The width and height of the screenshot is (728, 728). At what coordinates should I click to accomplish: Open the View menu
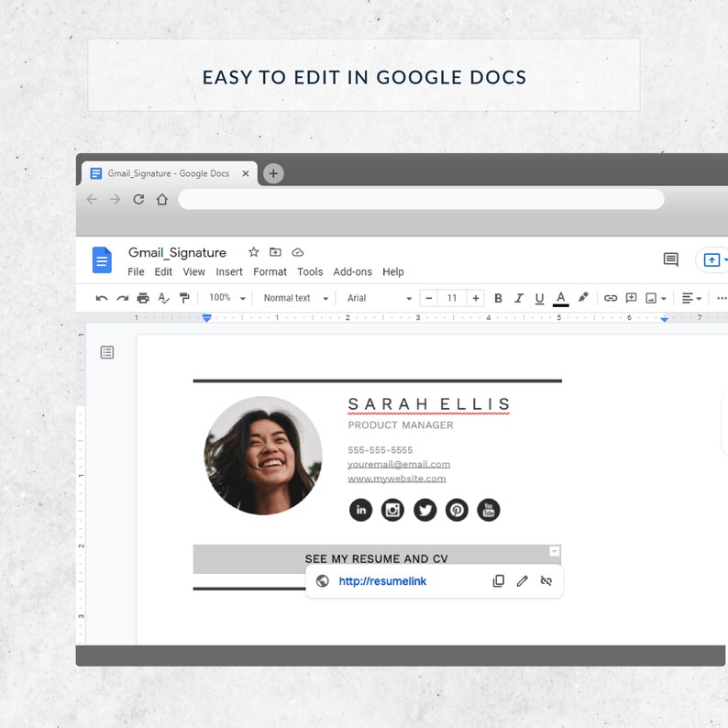[x=194, y=271]
